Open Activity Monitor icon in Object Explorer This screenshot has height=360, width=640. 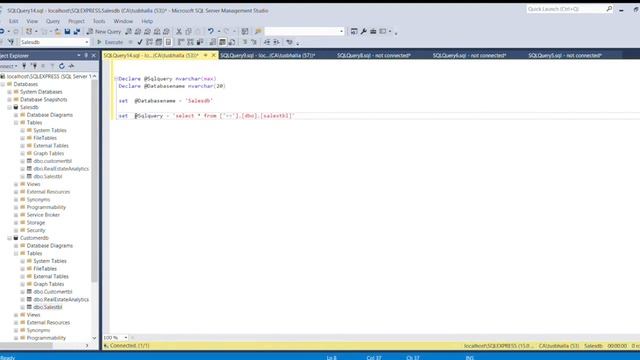[71, 66]
